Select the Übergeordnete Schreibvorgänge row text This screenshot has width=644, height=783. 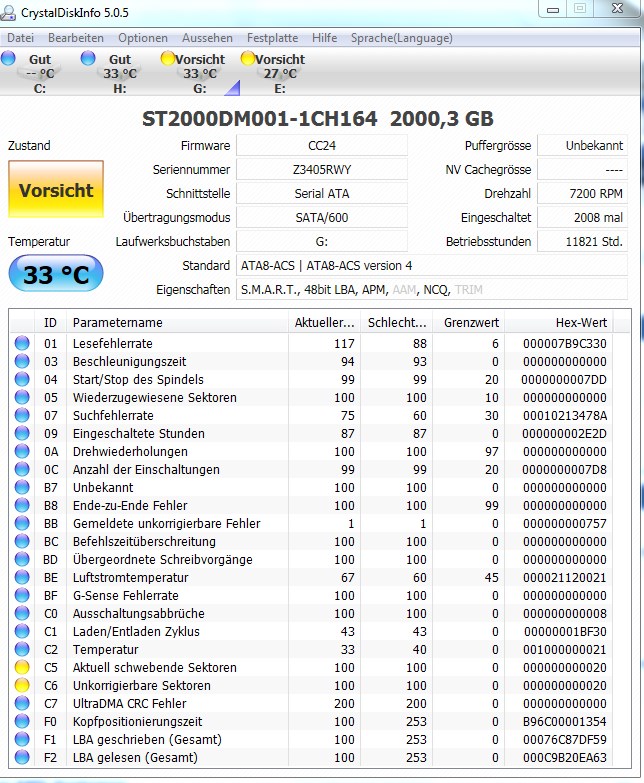pos(163,559)
